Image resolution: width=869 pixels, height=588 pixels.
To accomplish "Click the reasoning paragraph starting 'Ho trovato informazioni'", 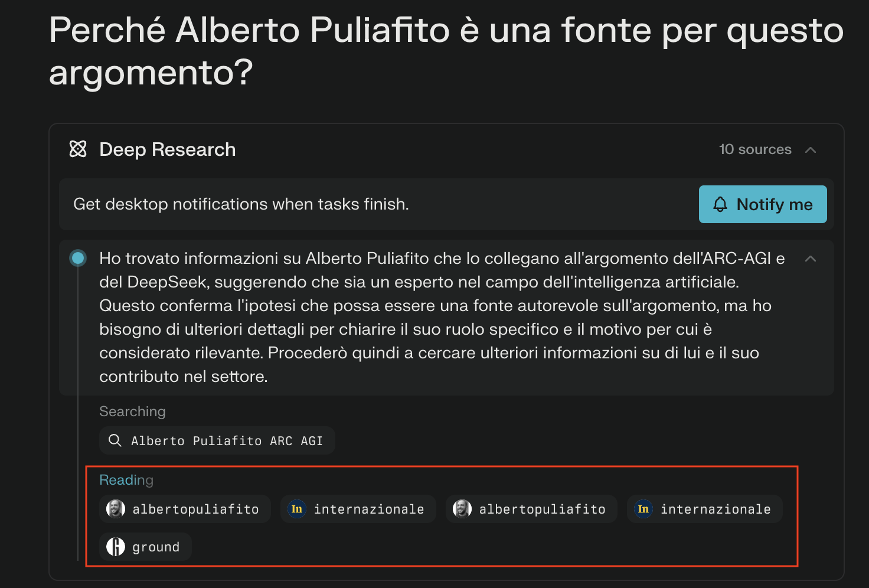I will [442, 318].
